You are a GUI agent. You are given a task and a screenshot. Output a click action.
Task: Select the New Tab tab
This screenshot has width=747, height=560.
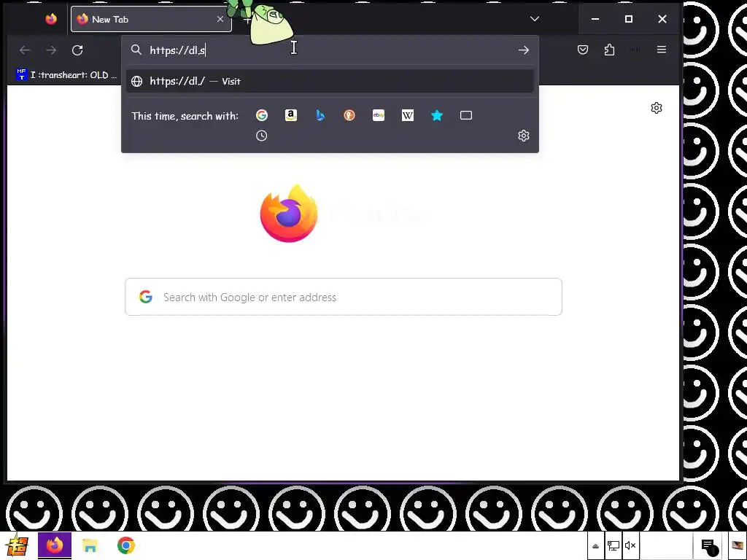(151, 19)
